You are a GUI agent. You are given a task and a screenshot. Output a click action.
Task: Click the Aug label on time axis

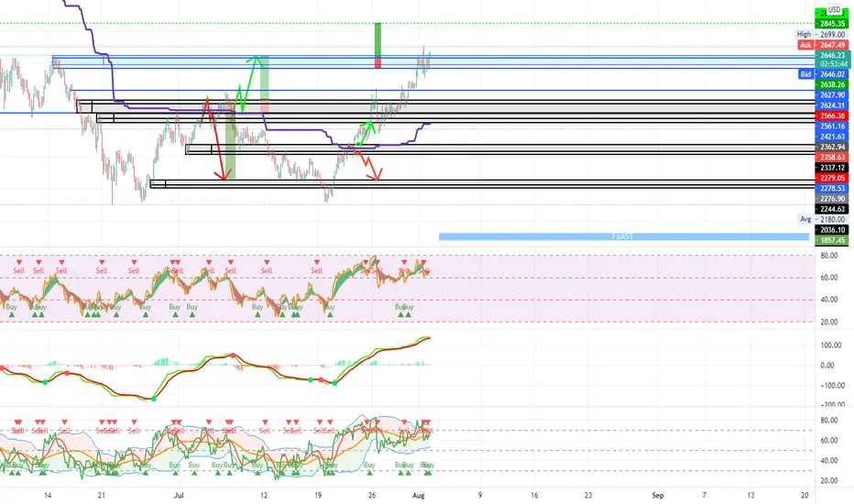coord(418,495)
